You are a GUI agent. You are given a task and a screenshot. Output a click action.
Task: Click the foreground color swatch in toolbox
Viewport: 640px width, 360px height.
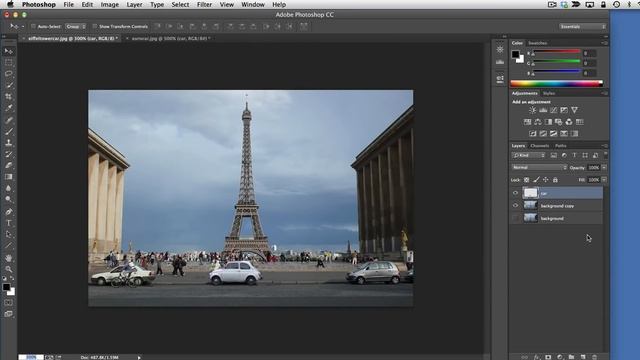point(6,287)
